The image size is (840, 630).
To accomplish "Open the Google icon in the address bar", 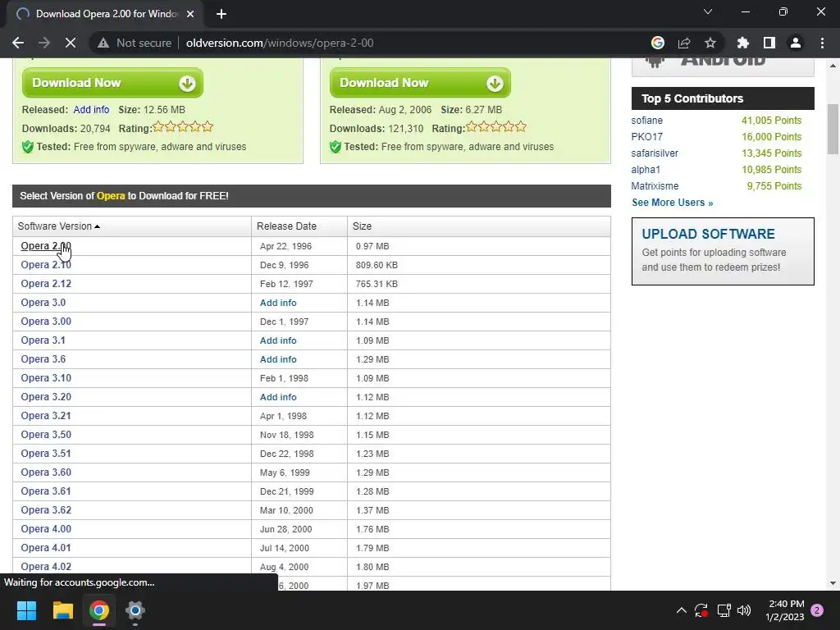I will pos(658,43).
